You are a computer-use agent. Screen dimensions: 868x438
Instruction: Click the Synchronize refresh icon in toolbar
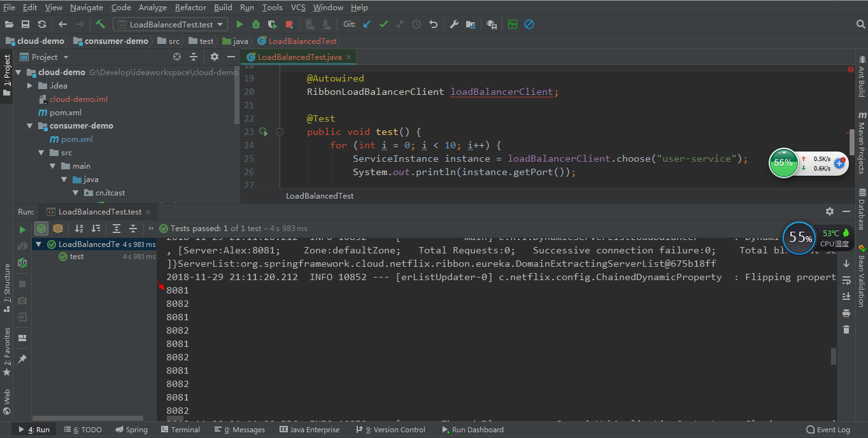tap(42, 24)
